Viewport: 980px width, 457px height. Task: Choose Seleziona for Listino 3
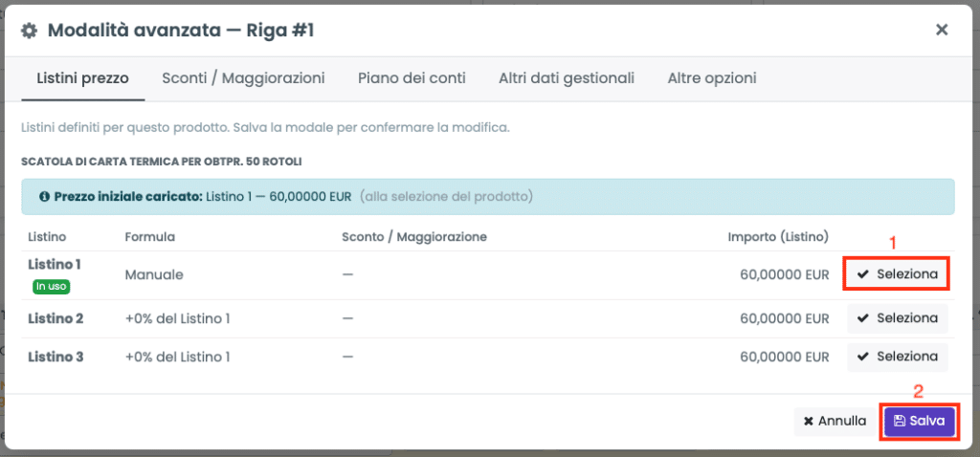[898, 357]
